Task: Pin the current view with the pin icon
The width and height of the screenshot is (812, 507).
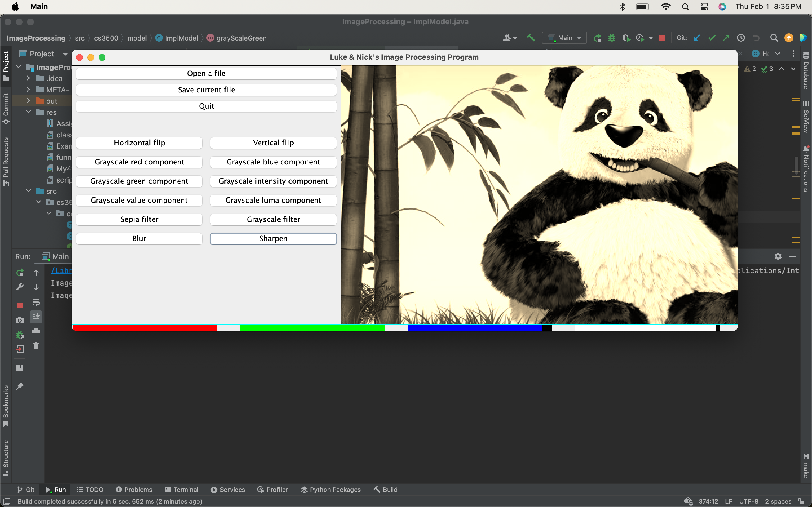Action: tap(20, 386)
